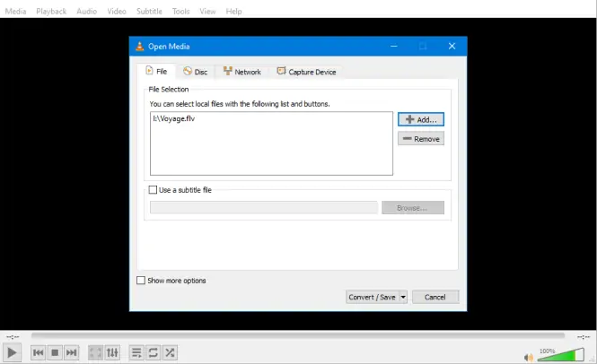
Task: Stop playback with the stop button
Action: pyautogui.click(x=55, y=352)
